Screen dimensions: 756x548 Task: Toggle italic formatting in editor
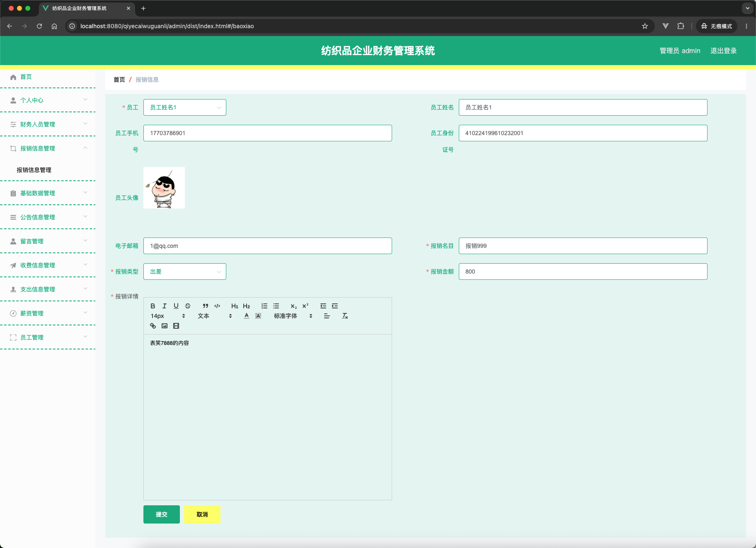(x=164, y=306)
